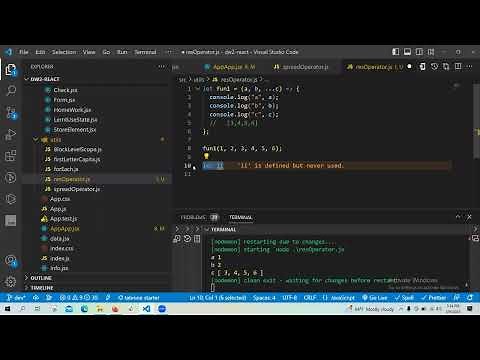Viewport: 480px width, 360px height.
Task: Open the Source Control view
Action: tap(11, 112)
